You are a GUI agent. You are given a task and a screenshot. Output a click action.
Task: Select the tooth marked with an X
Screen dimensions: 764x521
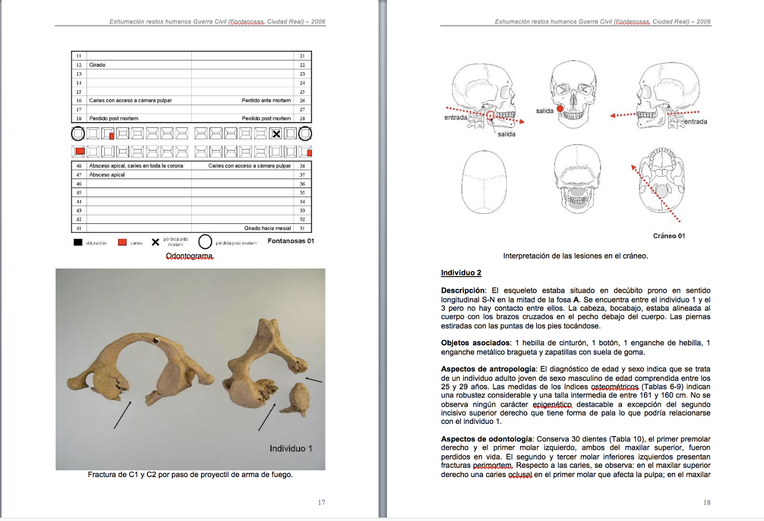pyautogui.click(x=276, y=133)
